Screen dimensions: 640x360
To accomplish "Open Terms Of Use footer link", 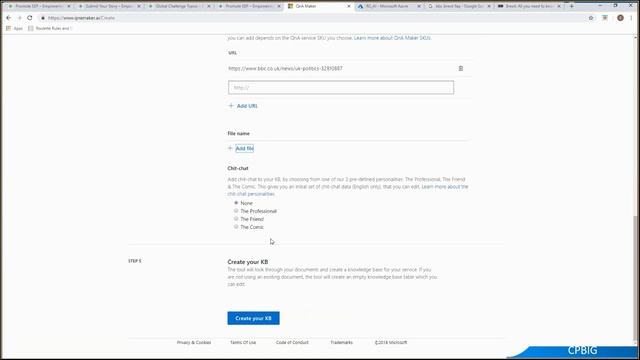I will click(243, 342).
